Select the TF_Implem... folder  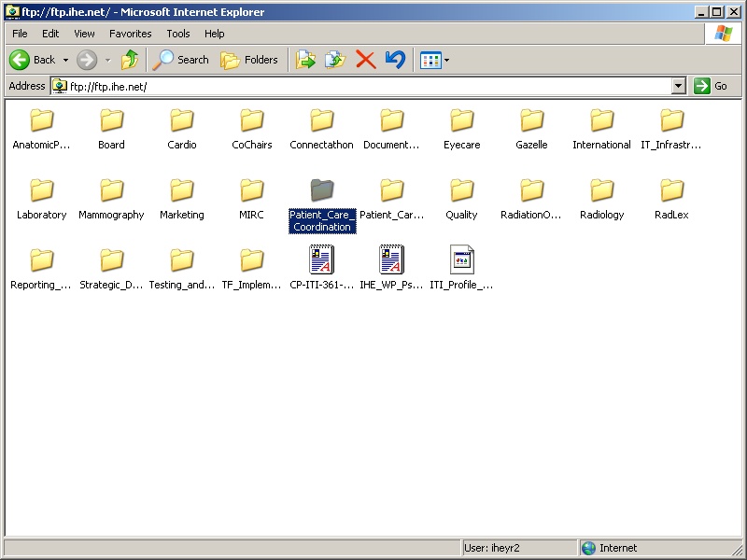click(251, 270)
